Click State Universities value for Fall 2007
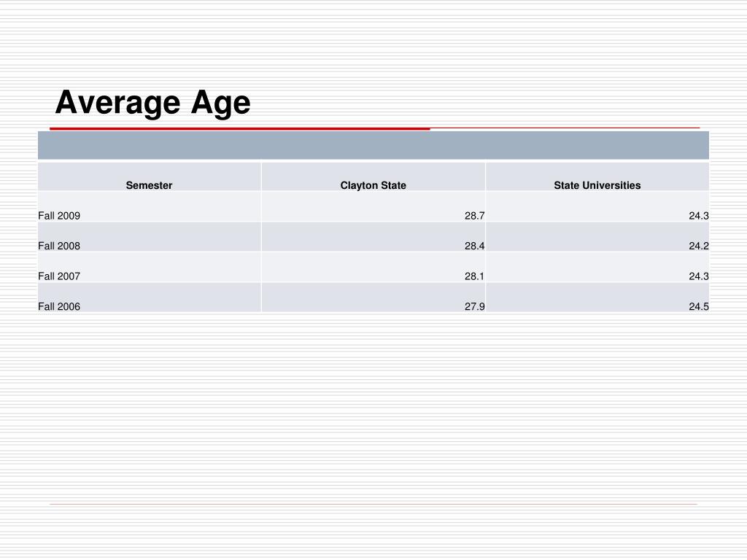The width and height of the screenshot is (747, 560). (x=699, y=276)
